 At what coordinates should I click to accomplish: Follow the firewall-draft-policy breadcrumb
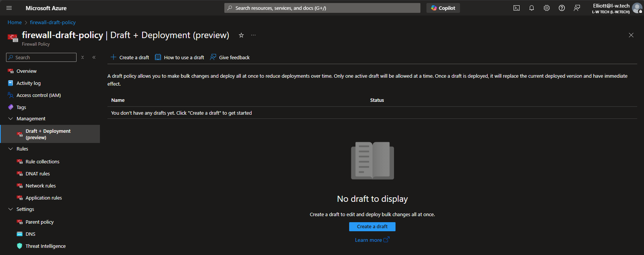[53, 22]
